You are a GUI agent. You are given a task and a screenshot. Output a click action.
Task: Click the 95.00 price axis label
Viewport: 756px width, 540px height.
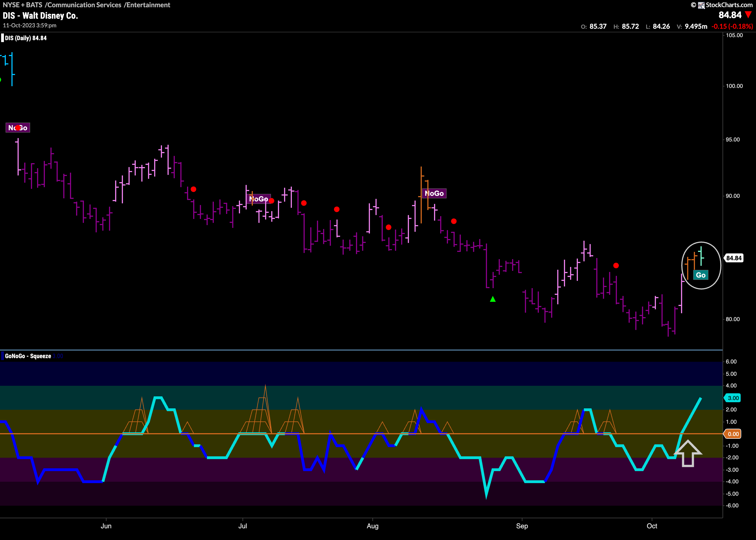coord(732,140)
